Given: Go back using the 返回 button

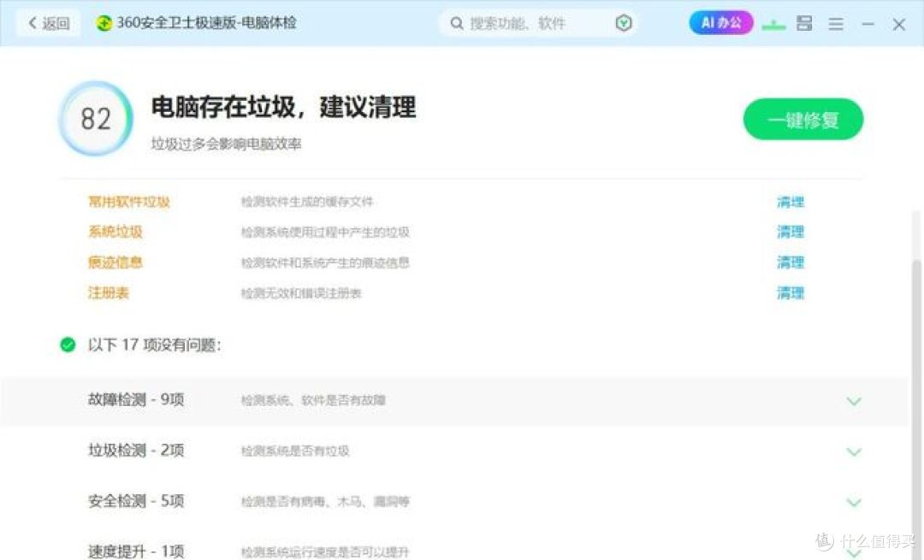Looking at the screenshot, I should (48, 24).
